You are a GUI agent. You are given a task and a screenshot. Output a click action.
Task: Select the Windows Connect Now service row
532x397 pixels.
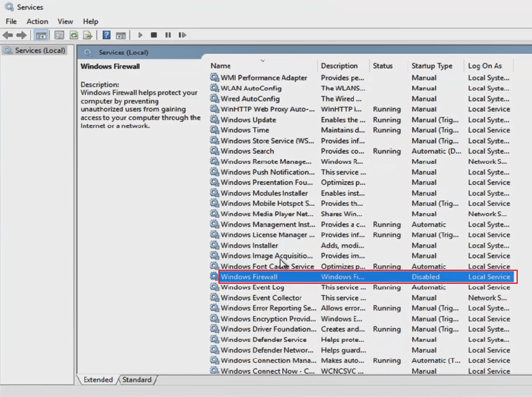pos(361,370)
